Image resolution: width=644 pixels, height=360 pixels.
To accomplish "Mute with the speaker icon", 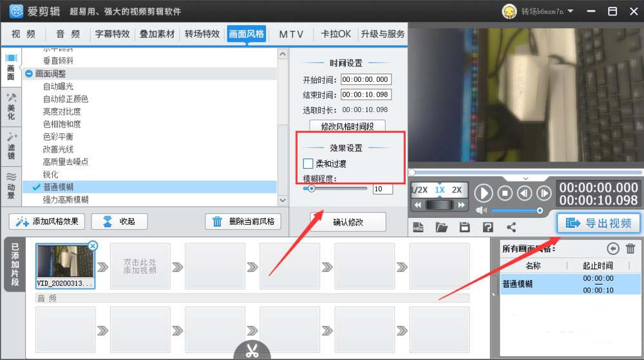I will tap(481, 210).
